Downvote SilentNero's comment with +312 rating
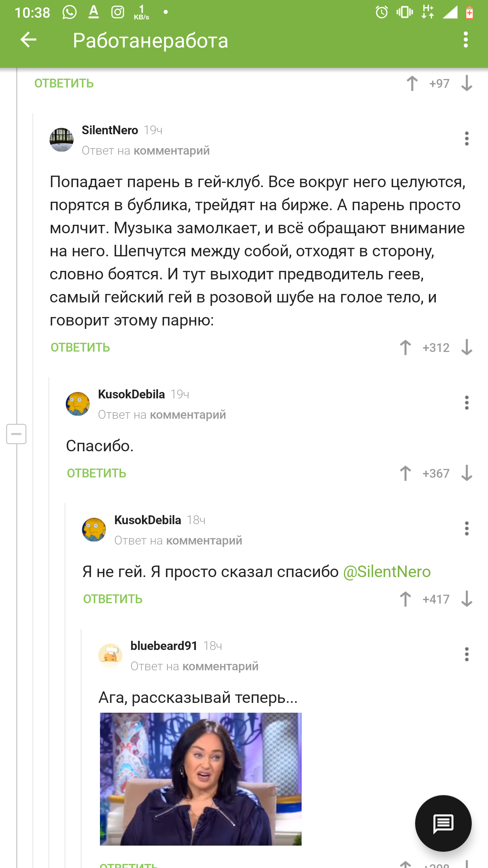 [x=467, y=348]
